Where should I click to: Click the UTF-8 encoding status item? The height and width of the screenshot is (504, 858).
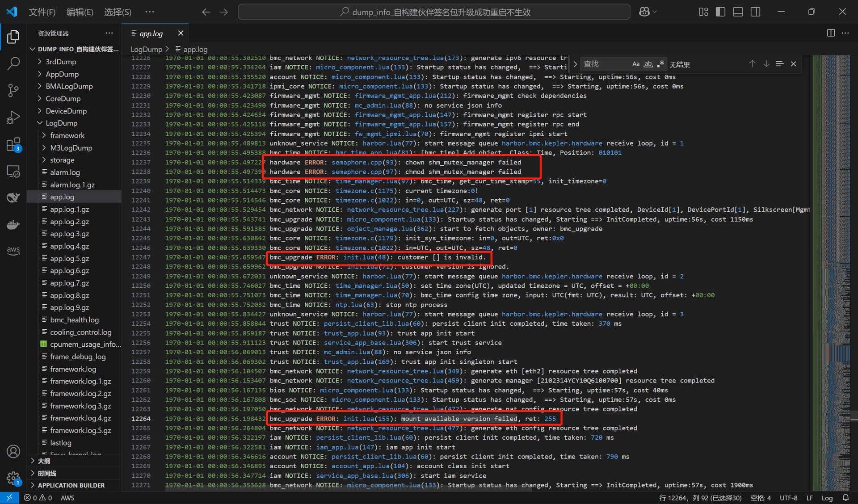click(x=788, y=498)
